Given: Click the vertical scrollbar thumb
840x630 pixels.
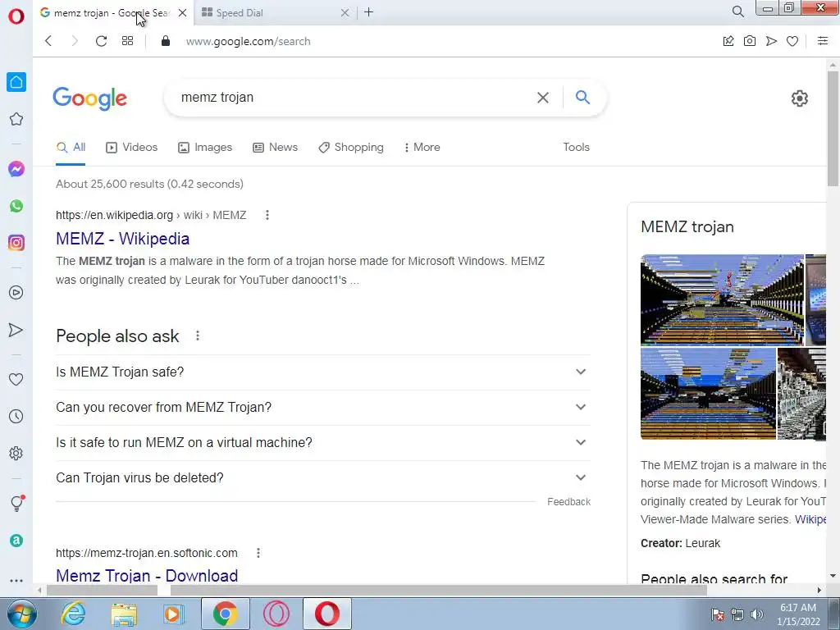Looking at the screenshot, I should tap(833, 128).
